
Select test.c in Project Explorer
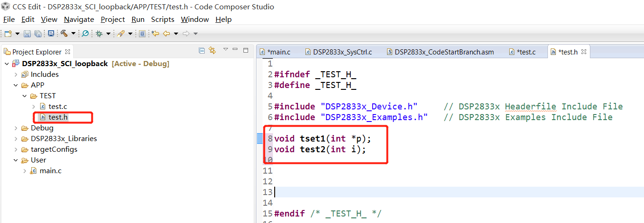(x=57, y=107)
